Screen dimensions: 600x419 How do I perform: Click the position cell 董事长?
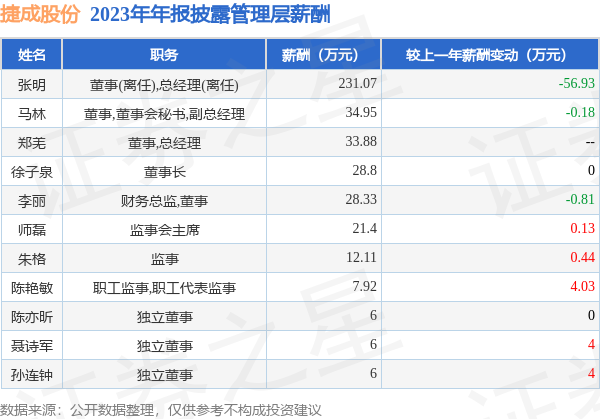click(x=165, y=172)
